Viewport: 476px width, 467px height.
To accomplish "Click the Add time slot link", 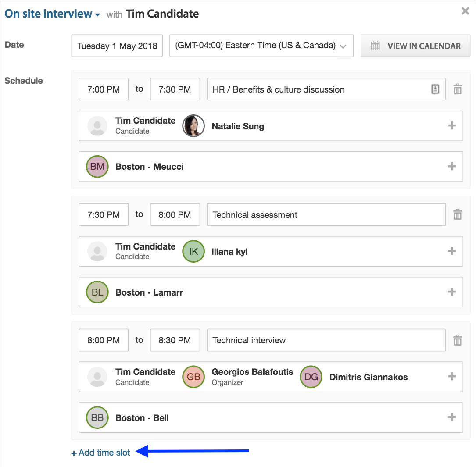I will [x=100, y=452].
